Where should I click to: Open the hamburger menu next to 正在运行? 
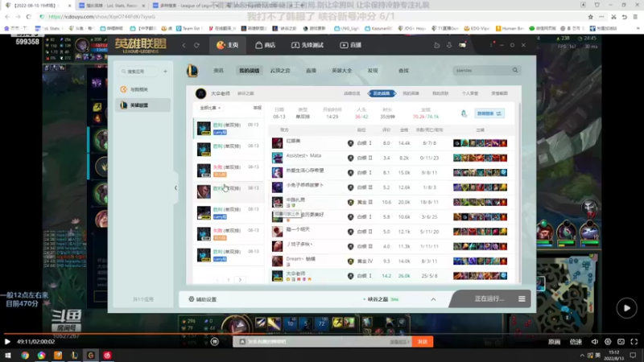522,298
